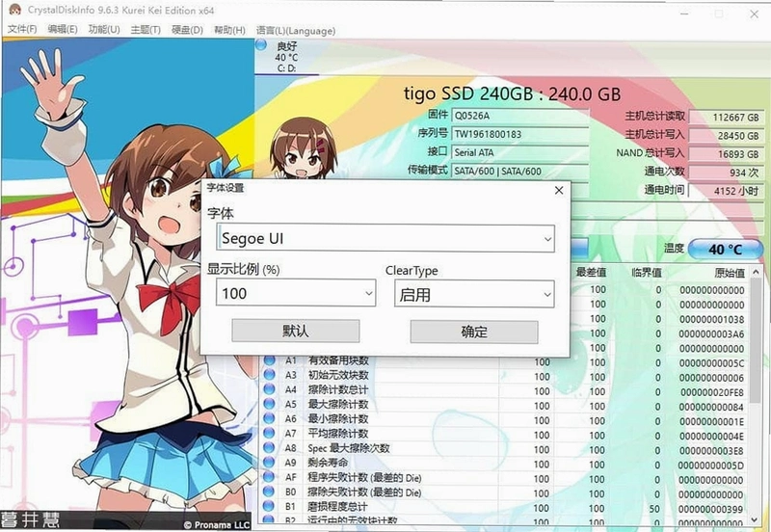Click the status circle of row A3

269,375
